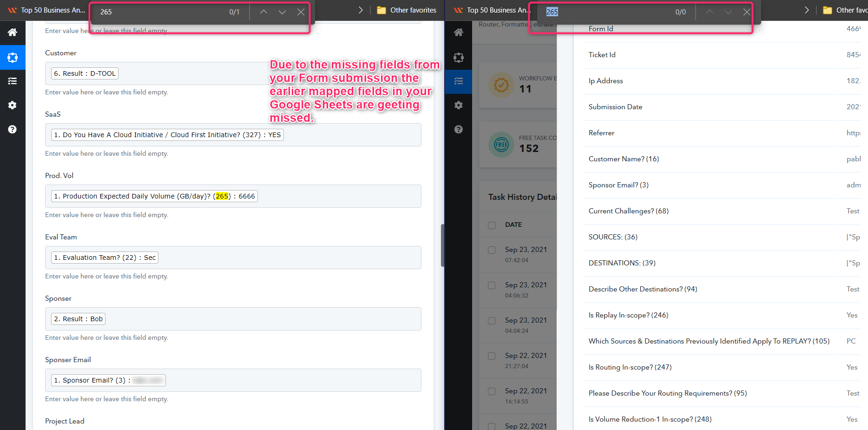
Task: Click the puzzle-piece icon in right window sidebar
Action: pos(459,58)
